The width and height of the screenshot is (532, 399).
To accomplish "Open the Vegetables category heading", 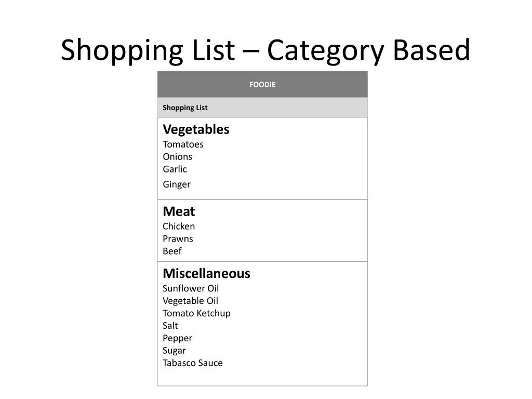I will 196,129.
